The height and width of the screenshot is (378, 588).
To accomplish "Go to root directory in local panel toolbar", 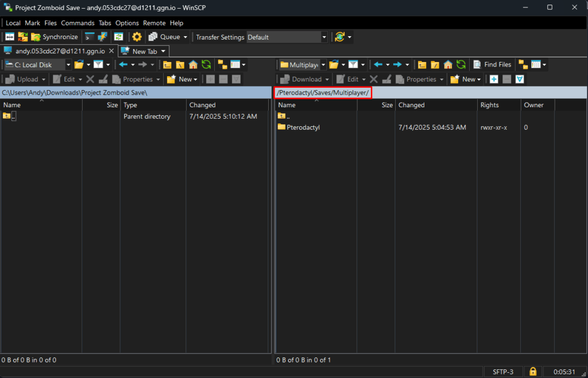I will pos(180,65).
